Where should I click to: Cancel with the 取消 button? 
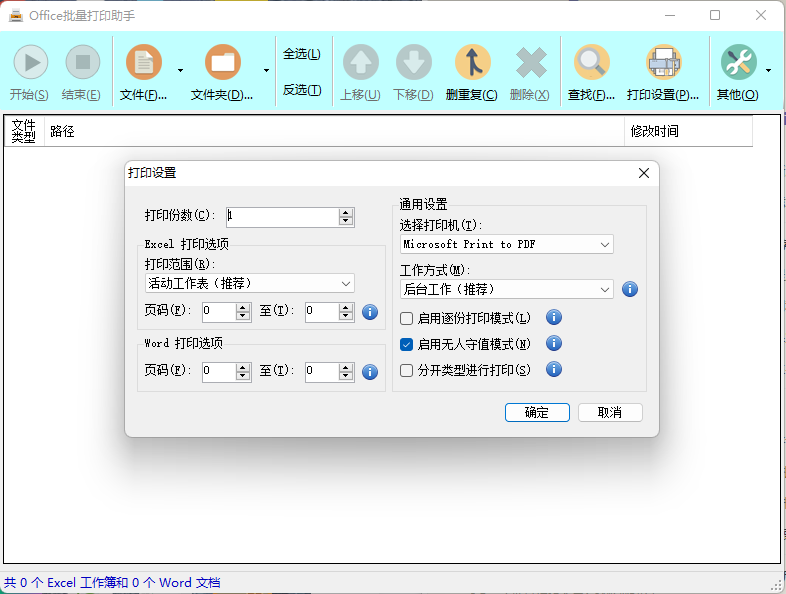(610, 413)
